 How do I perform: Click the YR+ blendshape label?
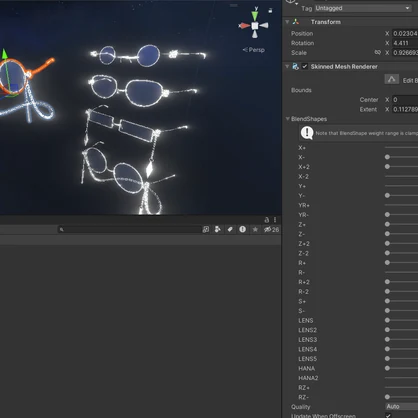pyautogui.click(x=304, y=205)
